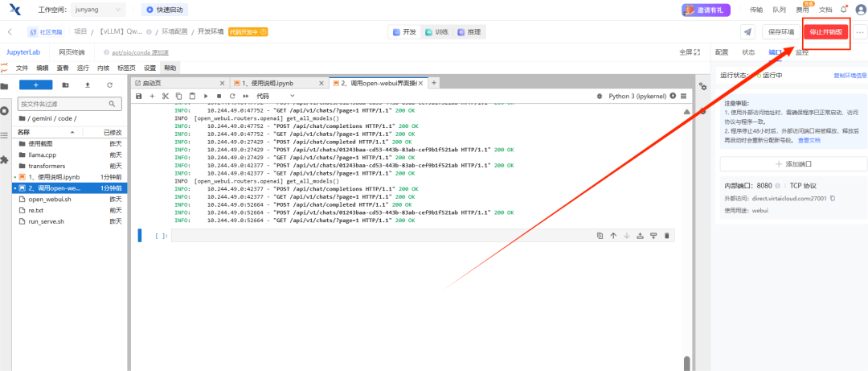This screenshot has height=371, width=868.
Task: Open the notifications bell icon
Action: point(844,10)
